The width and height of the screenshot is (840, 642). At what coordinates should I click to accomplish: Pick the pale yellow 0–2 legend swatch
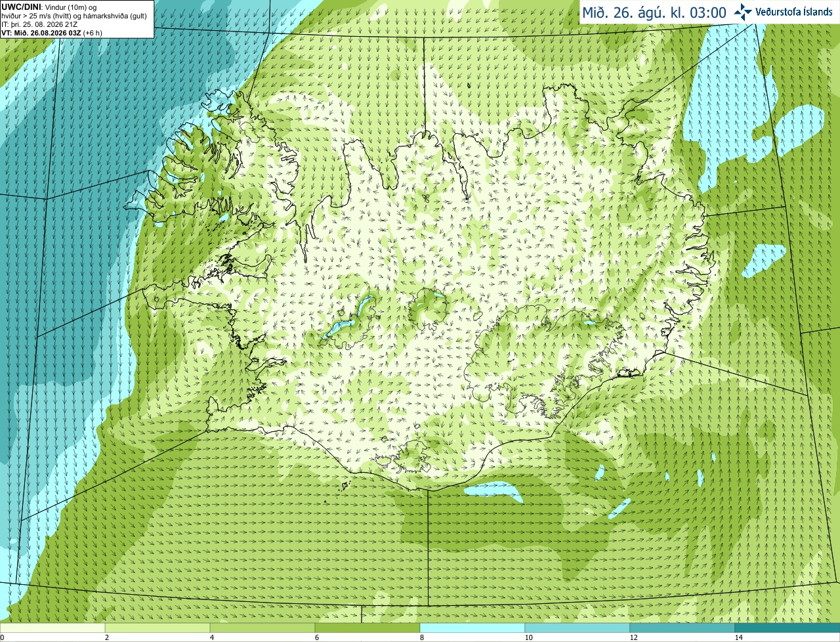[x=52, y=628]
